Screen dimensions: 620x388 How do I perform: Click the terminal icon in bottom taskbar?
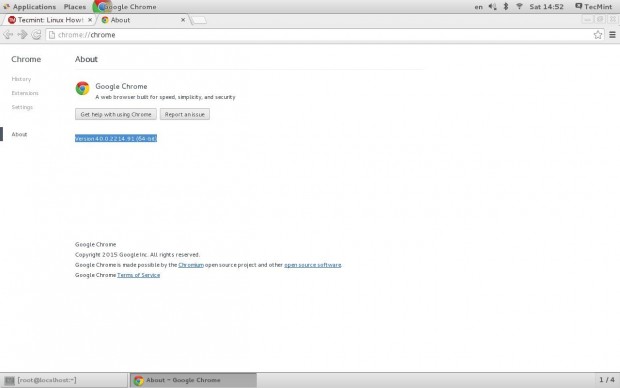tap(9, 380)
